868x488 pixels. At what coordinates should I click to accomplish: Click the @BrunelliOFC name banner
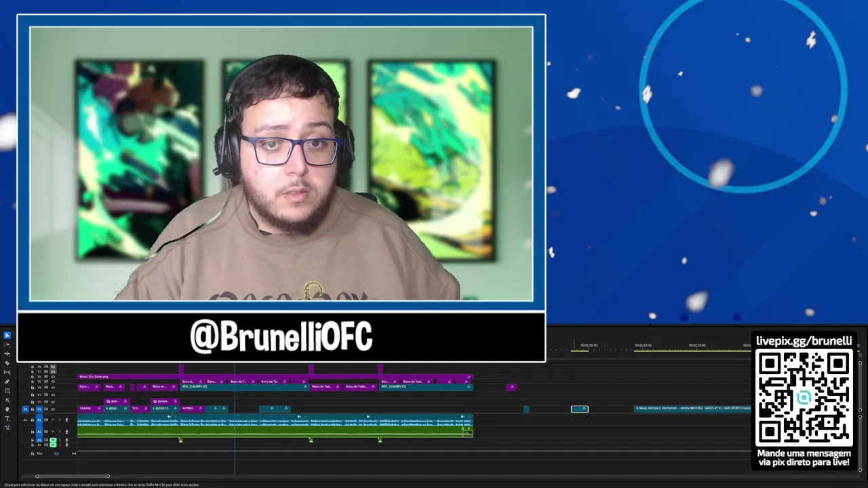[281, 337]
